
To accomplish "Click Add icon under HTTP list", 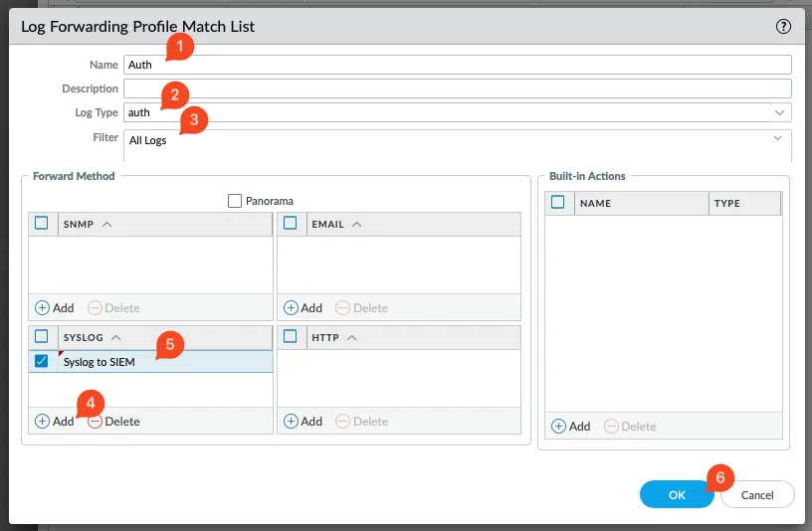I will click(292, 422).
